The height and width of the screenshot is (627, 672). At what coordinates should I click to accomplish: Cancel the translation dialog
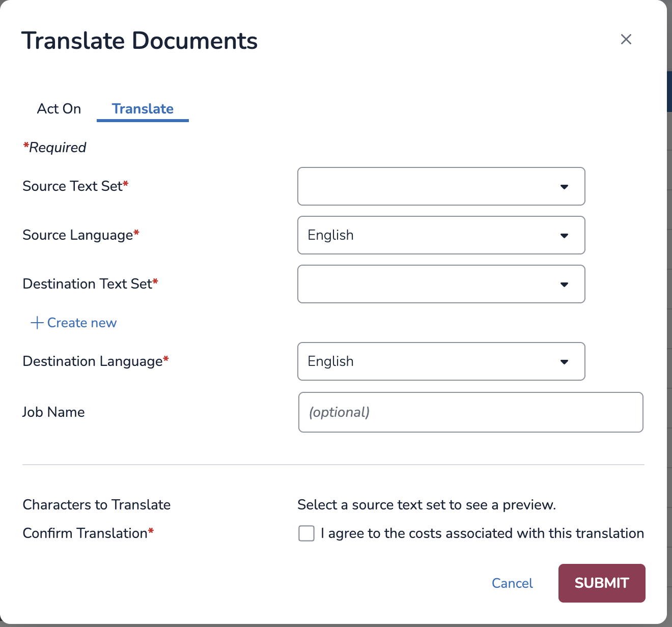coord(512,583)
